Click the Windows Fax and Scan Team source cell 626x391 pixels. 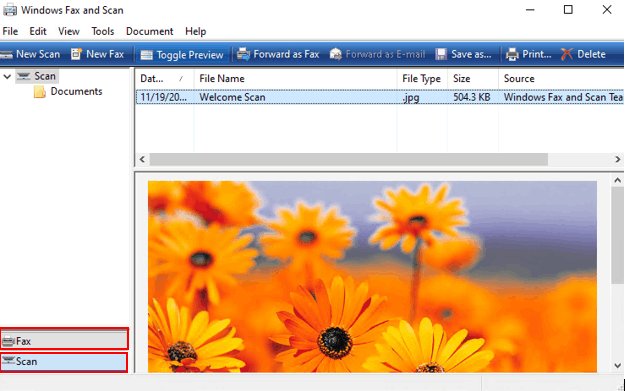563,97
